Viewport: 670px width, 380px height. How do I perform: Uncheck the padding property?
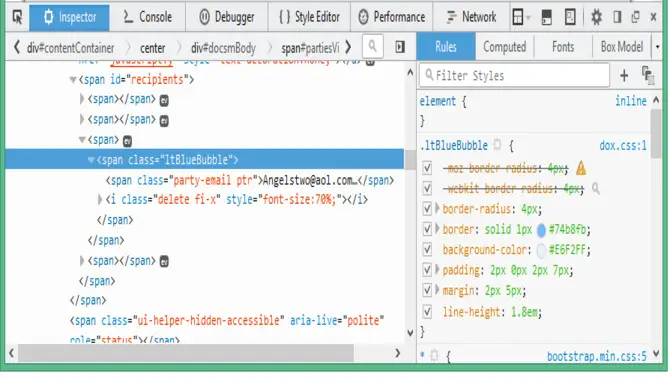coord(427,270)
